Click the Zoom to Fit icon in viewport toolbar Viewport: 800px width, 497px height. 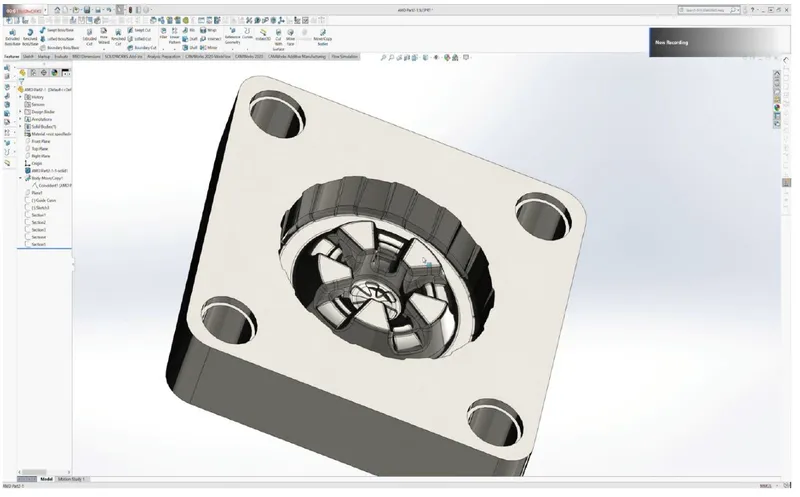[x=385, y=58]
